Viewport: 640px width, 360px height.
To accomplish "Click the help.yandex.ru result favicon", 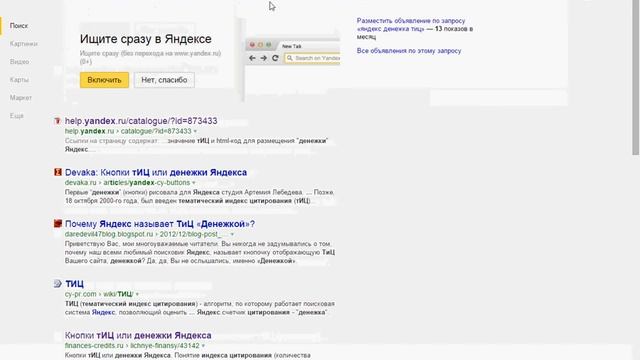I will (58, 121).
